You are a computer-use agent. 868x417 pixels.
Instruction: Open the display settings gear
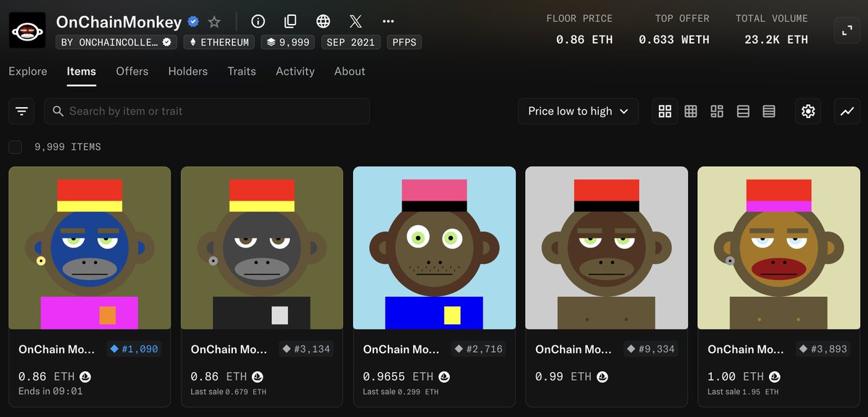[809, 111]
